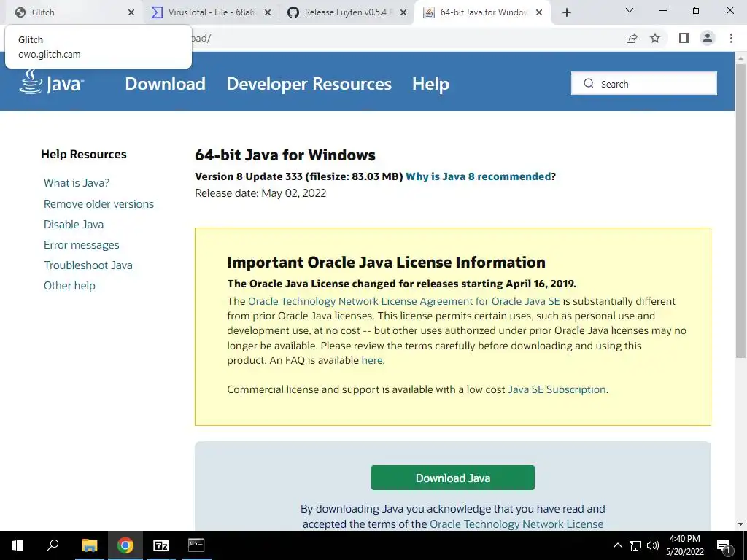Screen dimensions: 747x560
Task: Toggle the Chrome side panel icon
Action: (x=684, y=38)
